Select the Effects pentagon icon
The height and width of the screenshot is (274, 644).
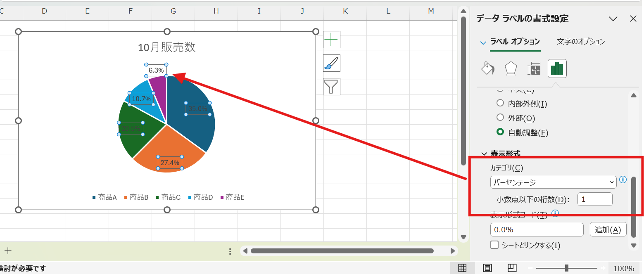point(511,68)
